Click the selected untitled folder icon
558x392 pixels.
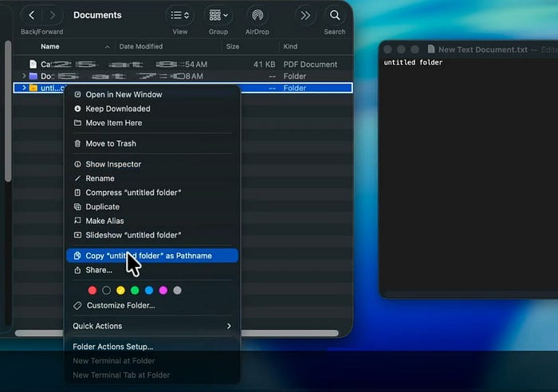click(33, 88)
